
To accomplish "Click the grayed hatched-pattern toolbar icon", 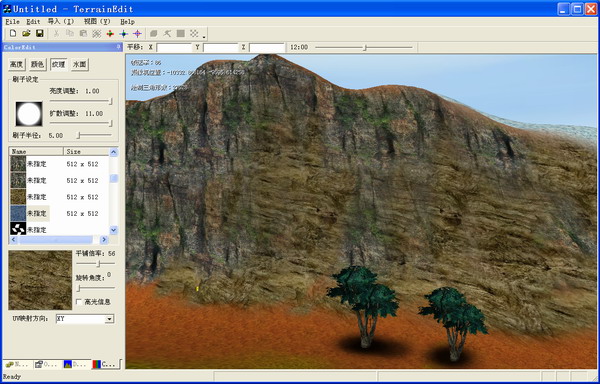I will [x=96, y=34].
